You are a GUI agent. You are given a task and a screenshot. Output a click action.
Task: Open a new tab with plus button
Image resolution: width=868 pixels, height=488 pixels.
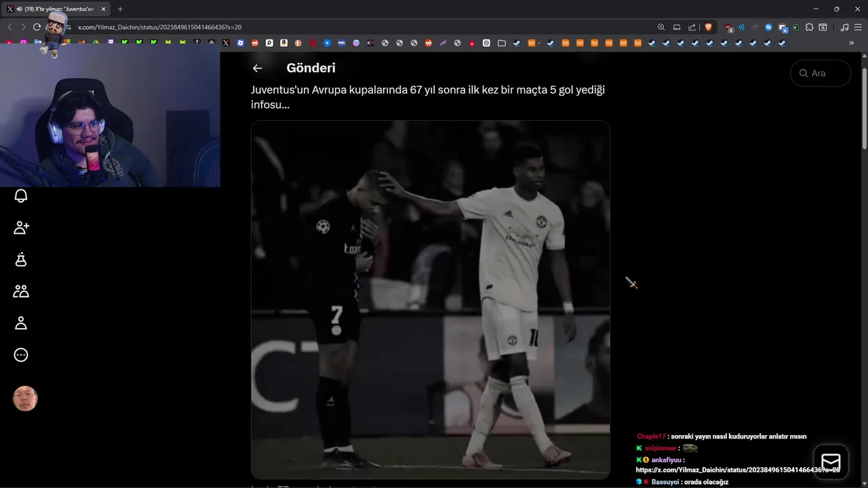pyautogui.click(x=120, y=9)
